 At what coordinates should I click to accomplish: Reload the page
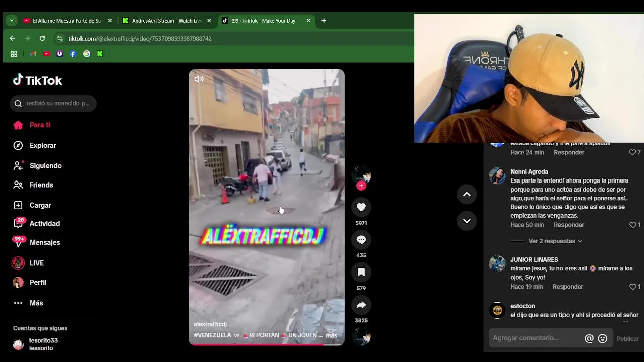42,38
